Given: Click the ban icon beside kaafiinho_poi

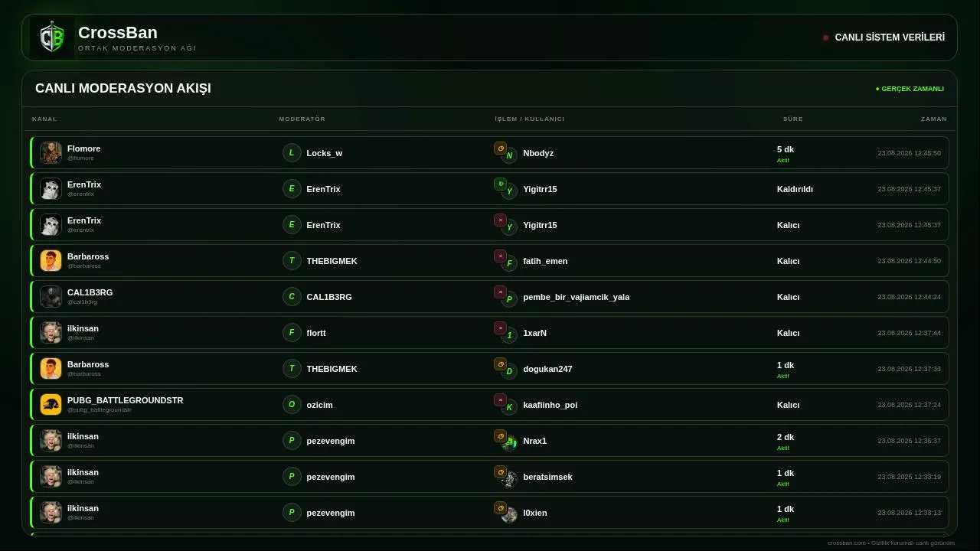Looking at the screenshot, I should pyautogui.click(x=500, y=399).
